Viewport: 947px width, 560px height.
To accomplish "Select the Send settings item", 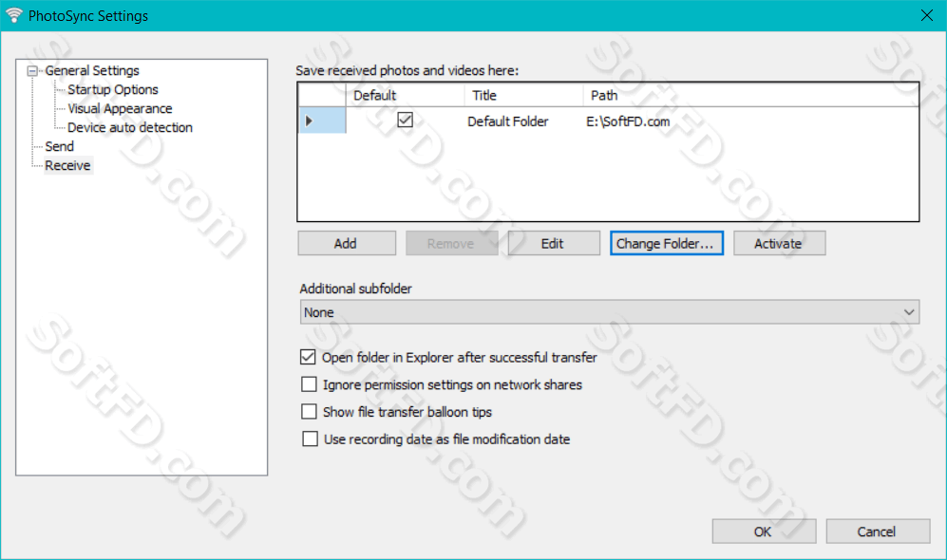I will click(x=59, y=146).
